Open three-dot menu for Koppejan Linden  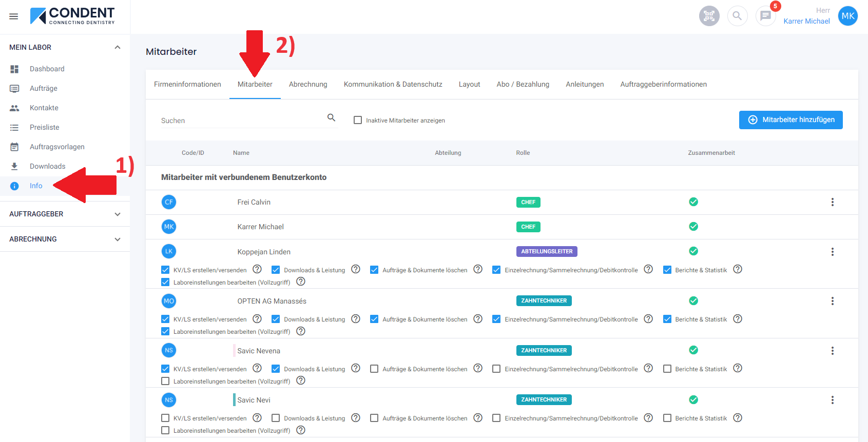(832, 252)
